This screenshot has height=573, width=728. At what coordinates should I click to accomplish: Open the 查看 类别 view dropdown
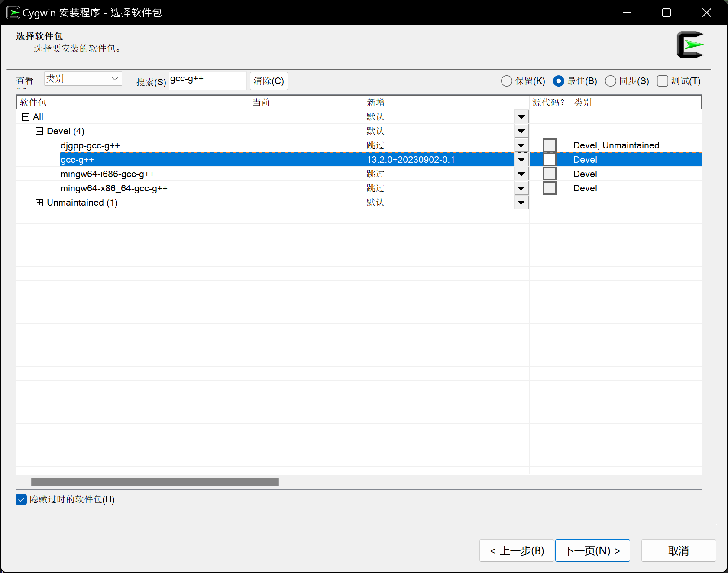coord(83,79)
